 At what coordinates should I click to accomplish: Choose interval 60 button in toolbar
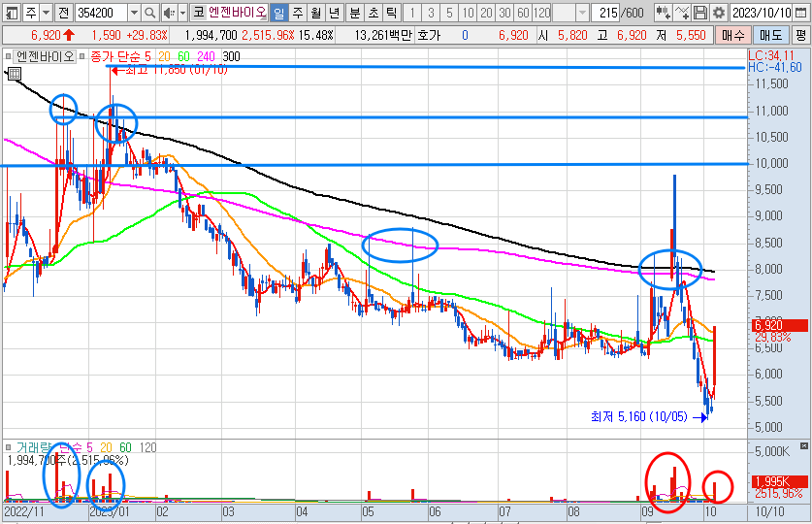tap(524, 13)
